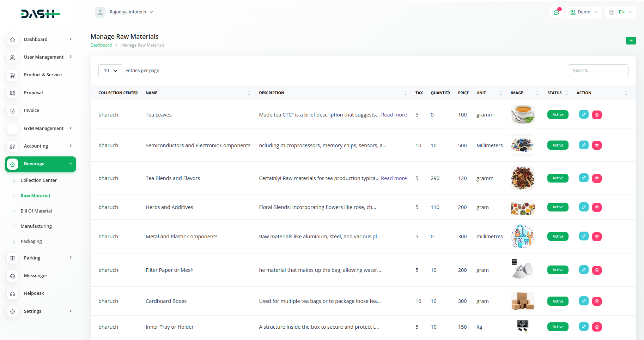
Task: Click the Search input field
Action: pos(597,71)
